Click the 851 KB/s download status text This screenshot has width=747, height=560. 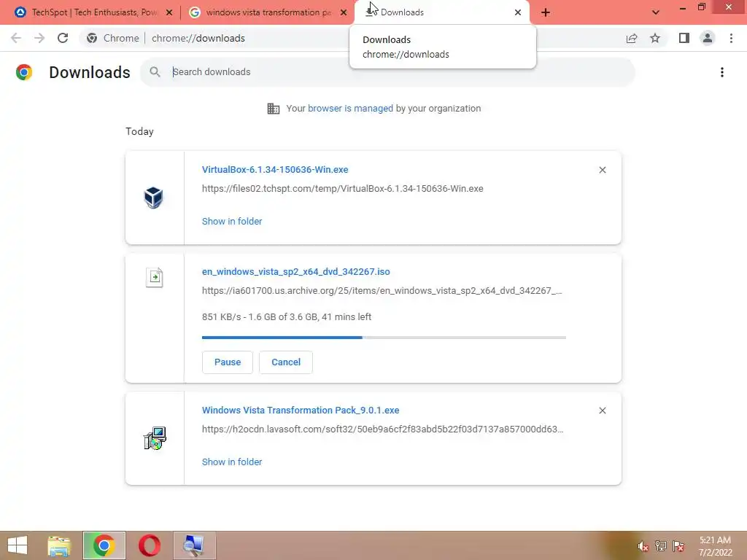tap(286, 317)
